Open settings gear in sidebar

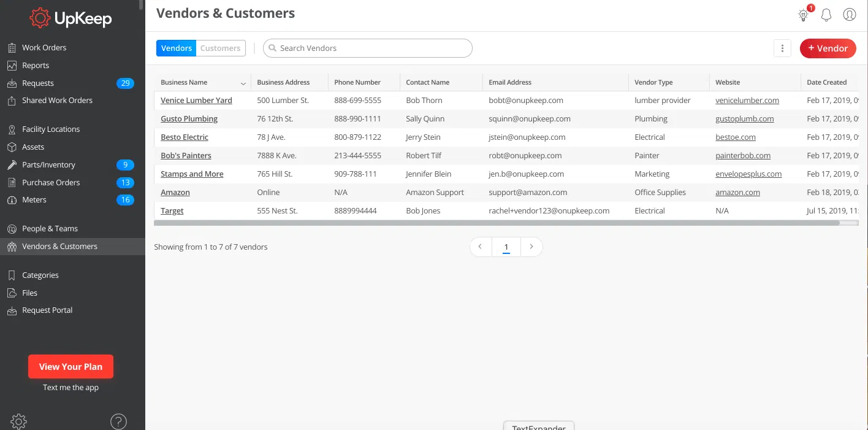pyautogui.click(x=18, y=421)
